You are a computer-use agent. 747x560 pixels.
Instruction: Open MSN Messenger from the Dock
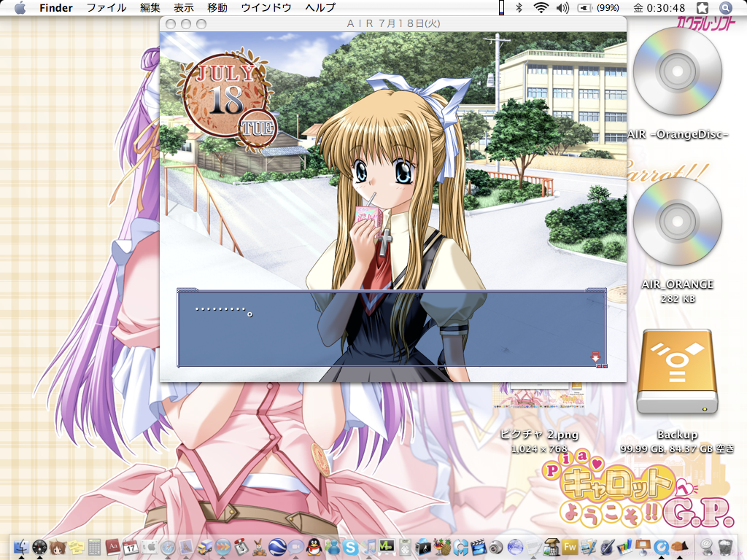tap(332, 547)
